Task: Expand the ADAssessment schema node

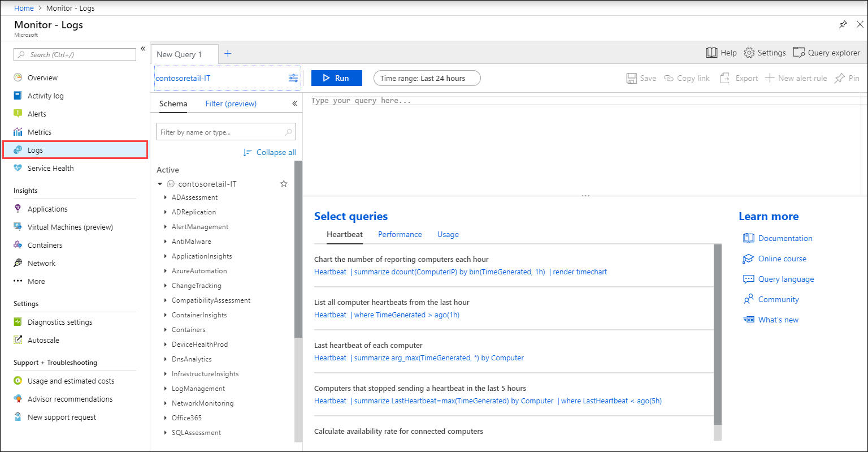Action: click(165, 197)
